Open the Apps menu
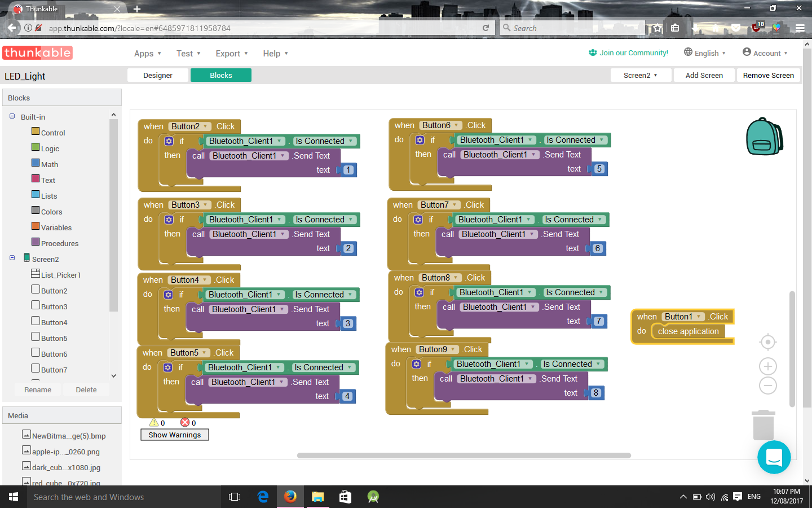 (148, 54)
